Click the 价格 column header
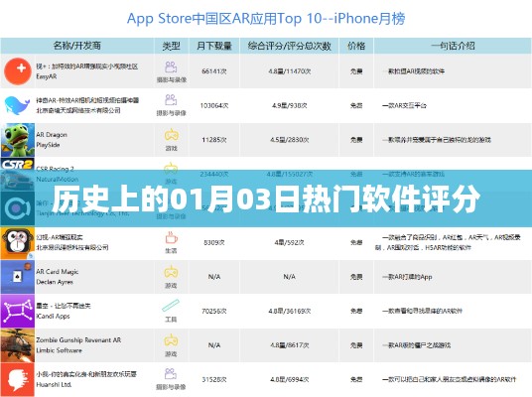532x397 pixels. click(356, 46)
